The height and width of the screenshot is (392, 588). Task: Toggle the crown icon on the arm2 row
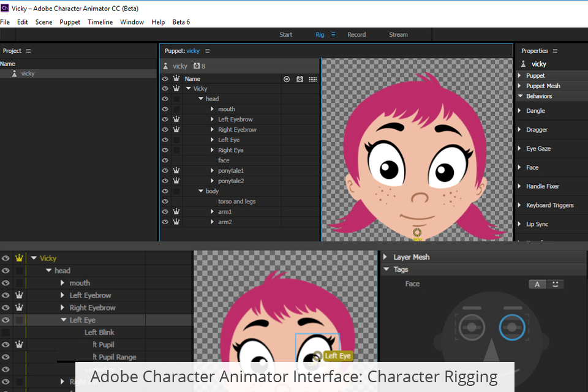click(176, 222)
